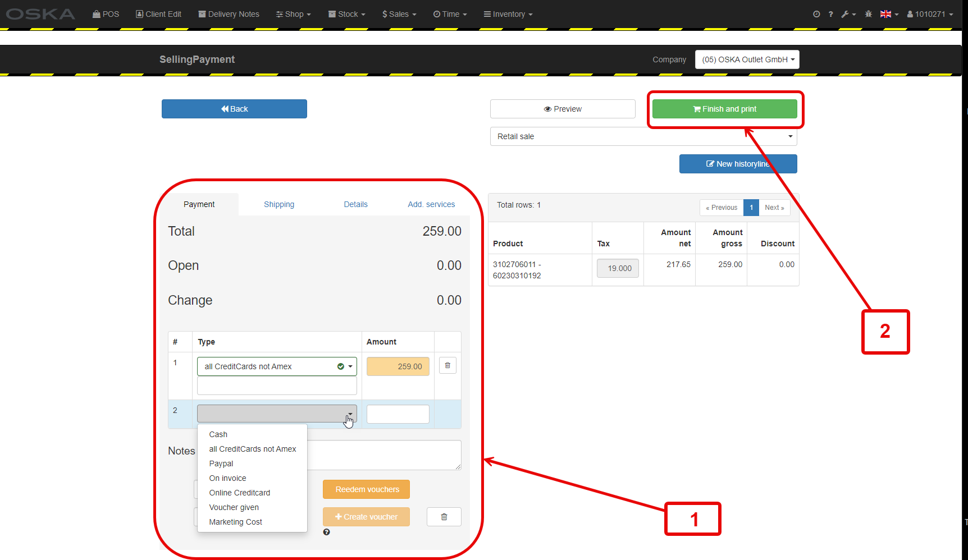Select all CreditCards not Amex in open list
The width and height of the screenshot is (968, 560).
(x=252, y=449)
